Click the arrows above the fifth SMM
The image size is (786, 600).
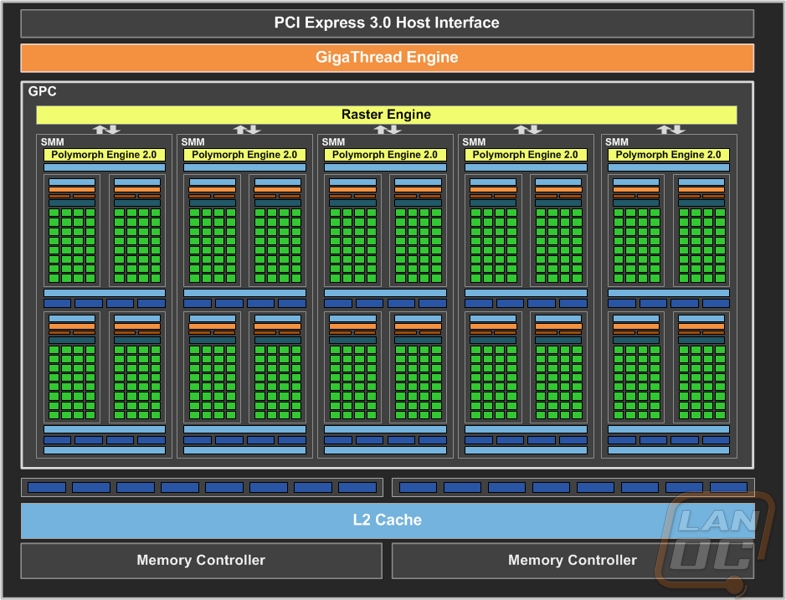point(671,130)
